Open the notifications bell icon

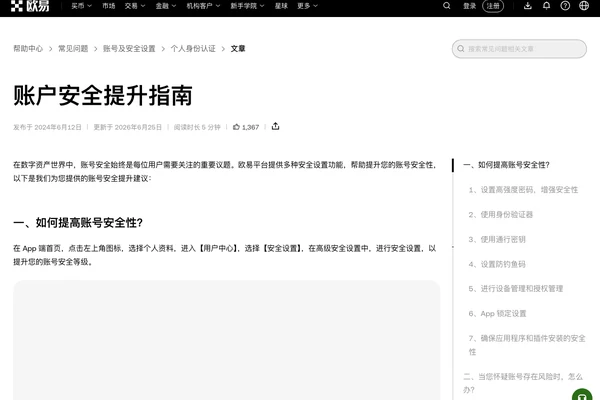click(x=546, y=6)
